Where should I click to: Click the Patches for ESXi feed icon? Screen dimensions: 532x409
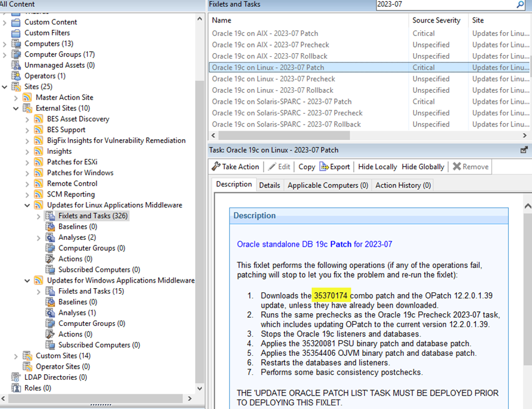tap(38, 162)
